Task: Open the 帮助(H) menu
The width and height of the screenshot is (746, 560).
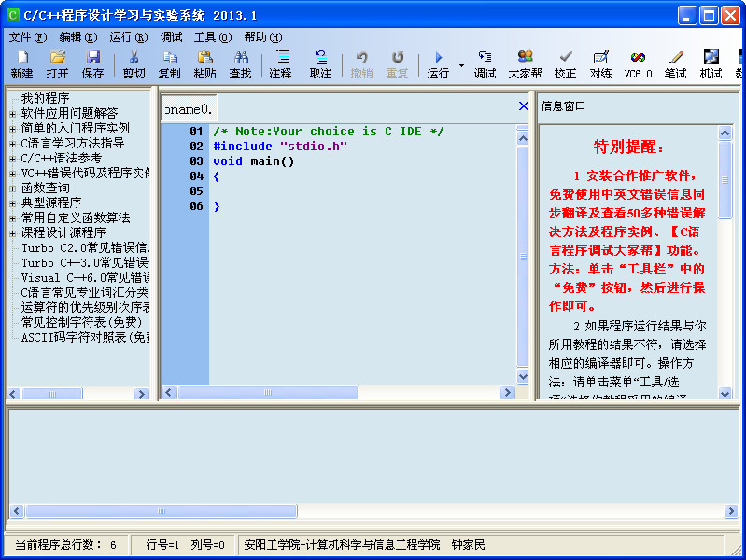Action: 263,37
